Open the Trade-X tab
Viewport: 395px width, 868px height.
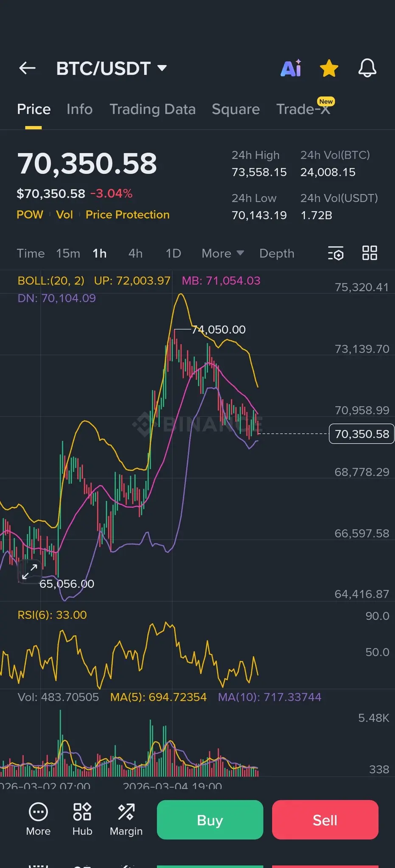point(303,109)
